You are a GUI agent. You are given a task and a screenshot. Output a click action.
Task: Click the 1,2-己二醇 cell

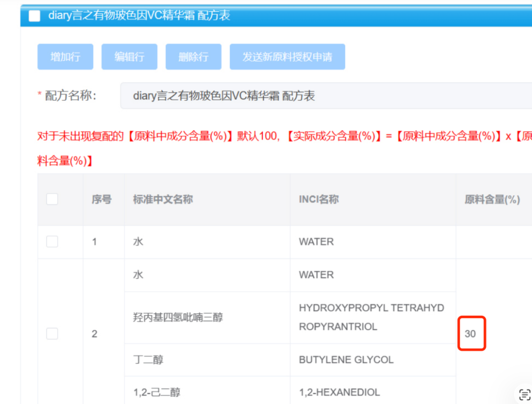207,390
